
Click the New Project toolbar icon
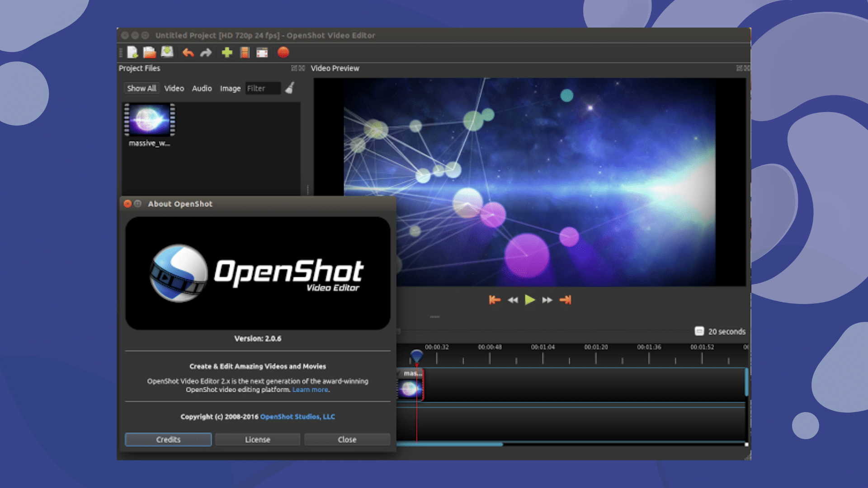(132, 52)
